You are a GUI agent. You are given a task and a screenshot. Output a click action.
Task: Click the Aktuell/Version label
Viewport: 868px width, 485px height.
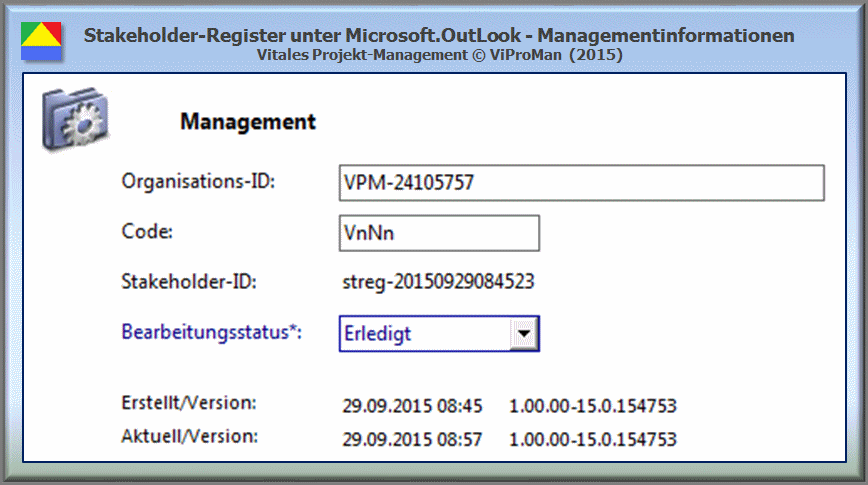pos(189,436)
